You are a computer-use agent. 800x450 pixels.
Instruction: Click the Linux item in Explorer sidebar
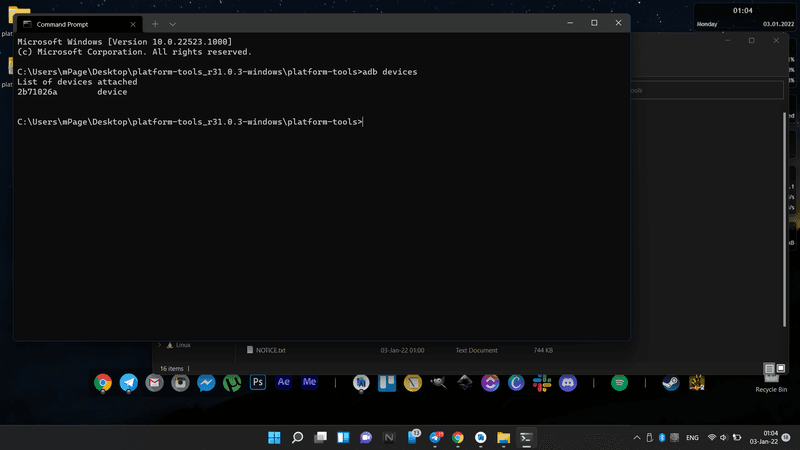tap(183, 345)
